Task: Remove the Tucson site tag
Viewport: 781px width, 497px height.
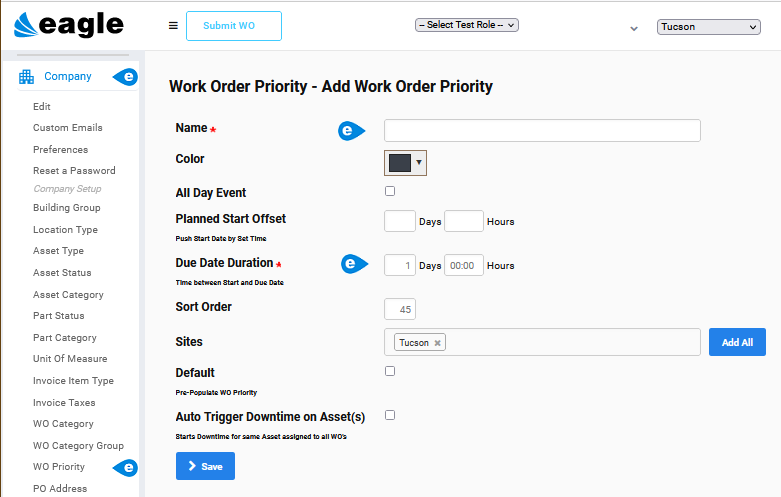Action: tap(437, 343)
